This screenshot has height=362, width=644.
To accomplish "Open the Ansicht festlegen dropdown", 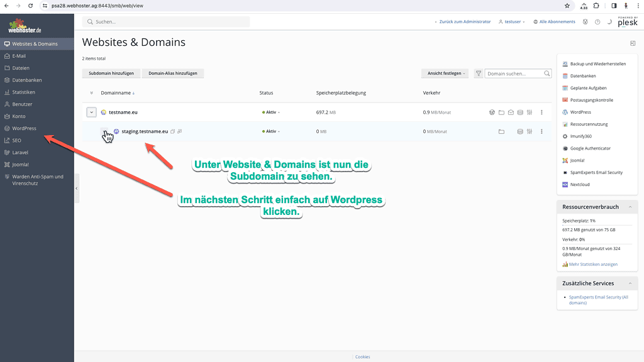I will tap(447, 74).
